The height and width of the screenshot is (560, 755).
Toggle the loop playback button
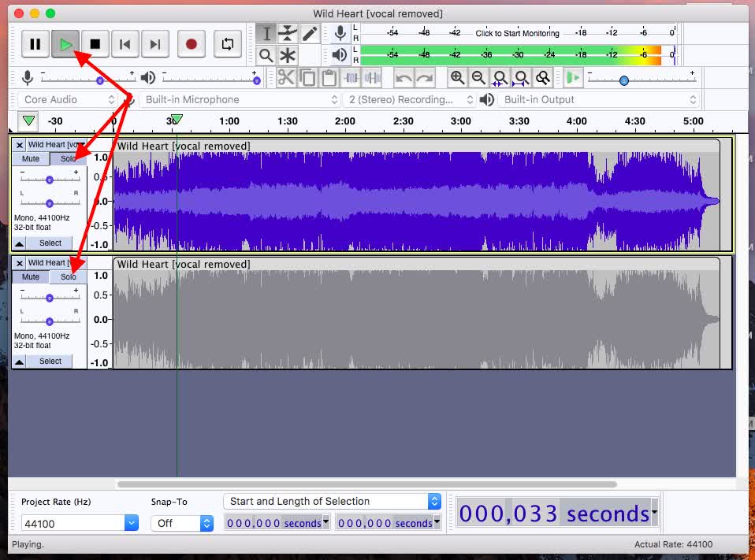[227, 44]
